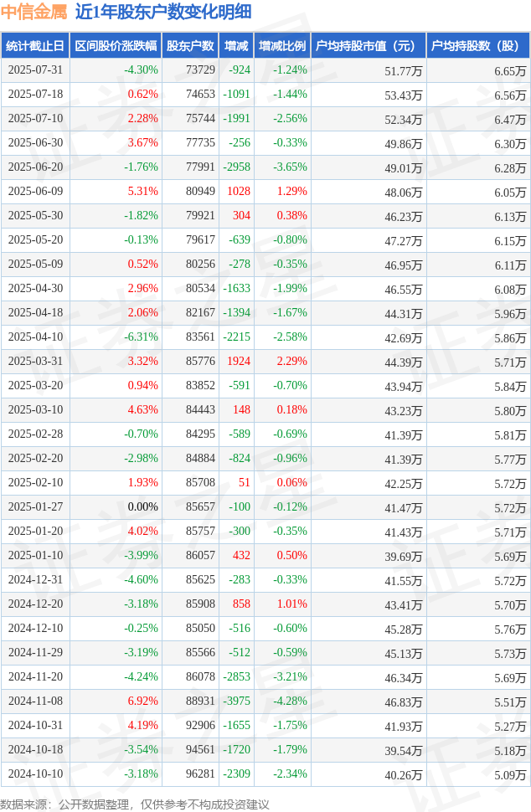This screenshot has height=812, width=531.
Task: Click the 中信金属 title text
Action: pyautogui.click(x=34, y=12)
